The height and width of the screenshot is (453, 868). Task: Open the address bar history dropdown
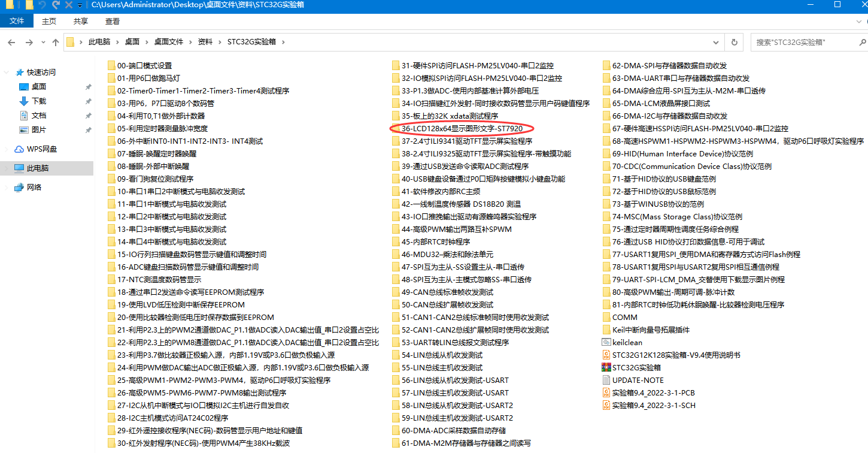716,42
